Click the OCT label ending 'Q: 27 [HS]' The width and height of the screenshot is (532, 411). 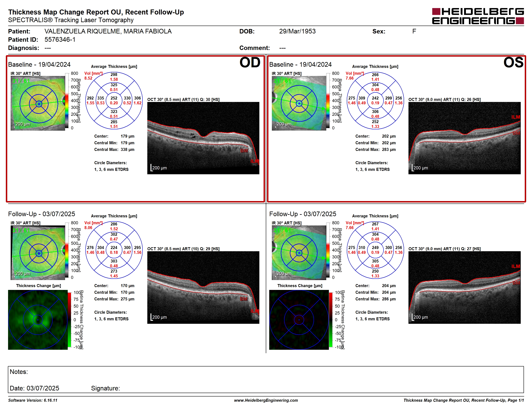click(445, 249)
